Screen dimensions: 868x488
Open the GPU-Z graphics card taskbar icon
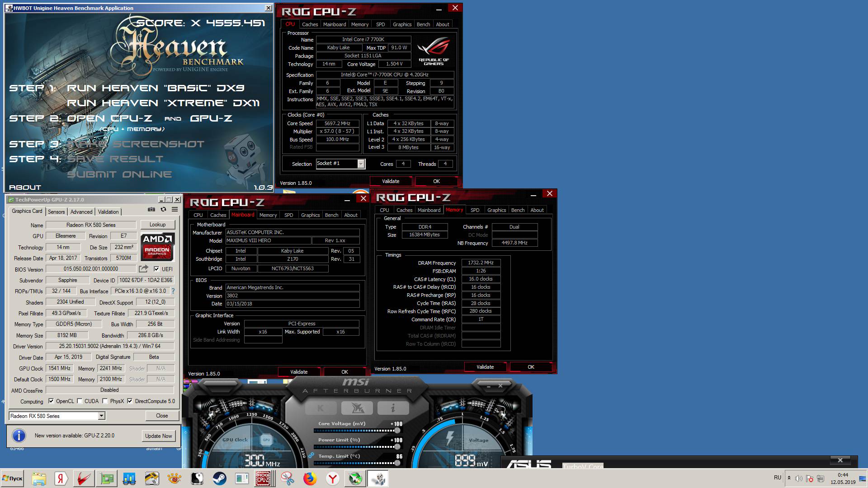click(x=107, y=479)
